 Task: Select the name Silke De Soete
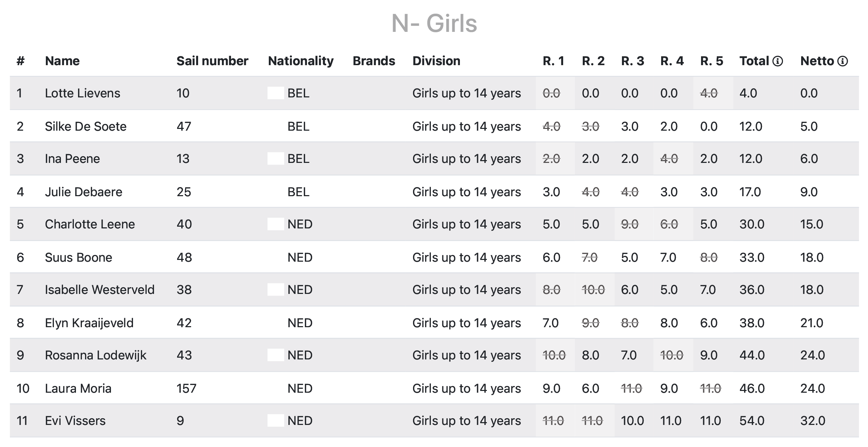tap(86, 126)
